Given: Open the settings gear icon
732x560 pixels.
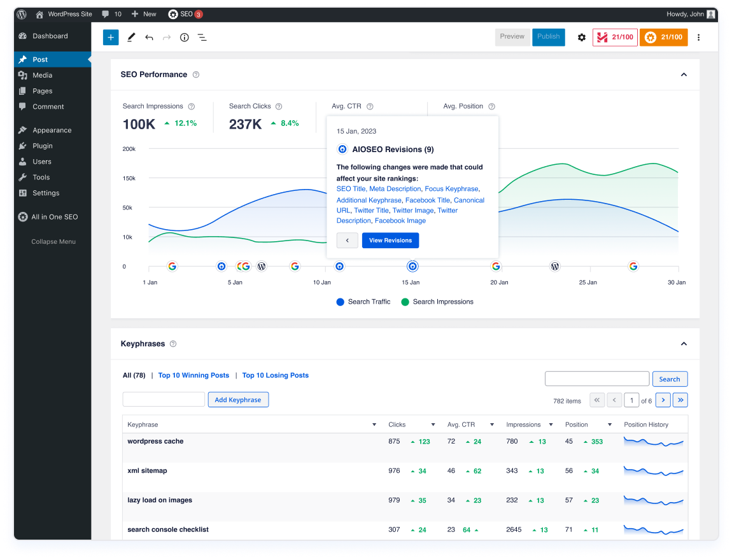Looking at the screenshot, I should click(581, 38).
